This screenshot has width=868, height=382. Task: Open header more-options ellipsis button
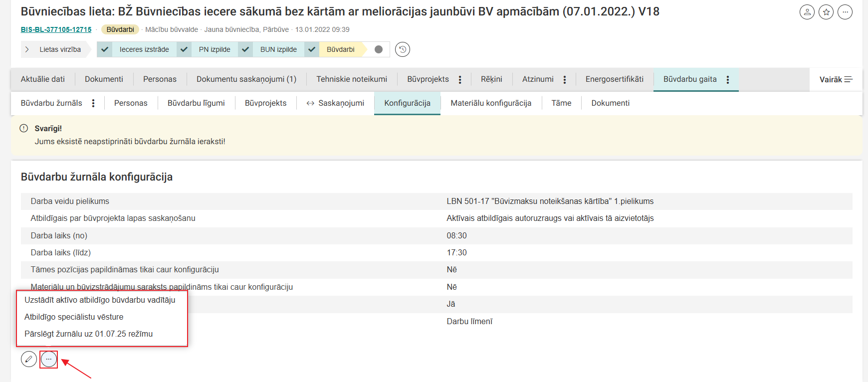pos(845,12)
